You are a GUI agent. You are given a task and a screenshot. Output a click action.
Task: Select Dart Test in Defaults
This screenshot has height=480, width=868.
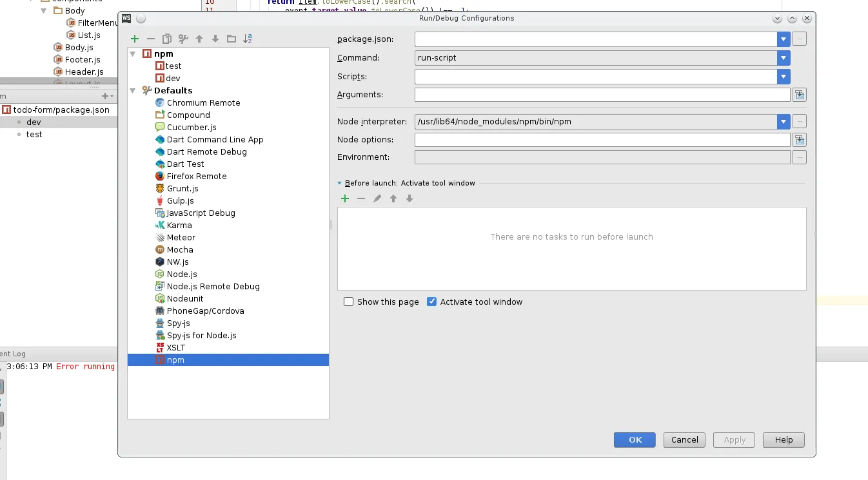coord(179,164)
